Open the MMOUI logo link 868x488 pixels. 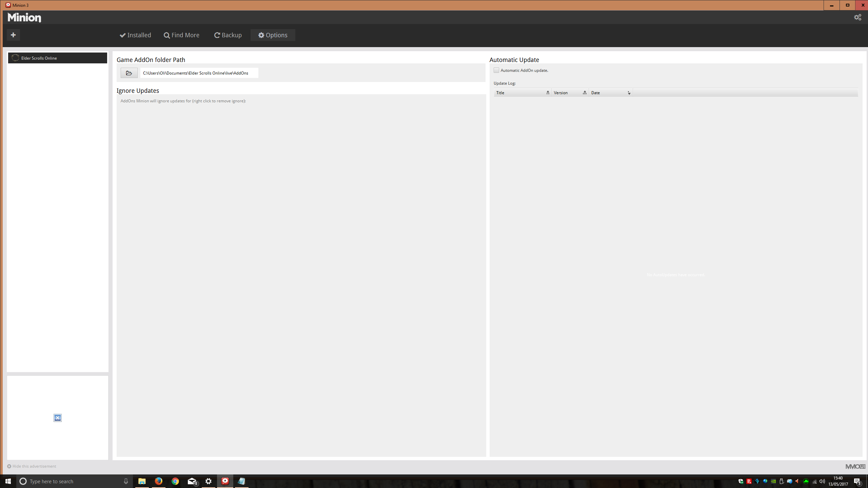[x=855, y=467]
